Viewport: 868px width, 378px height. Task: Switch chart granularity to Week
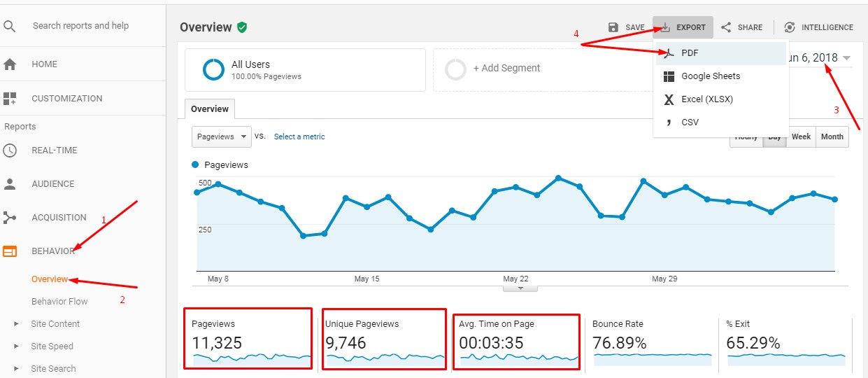(x=801, y=136)
